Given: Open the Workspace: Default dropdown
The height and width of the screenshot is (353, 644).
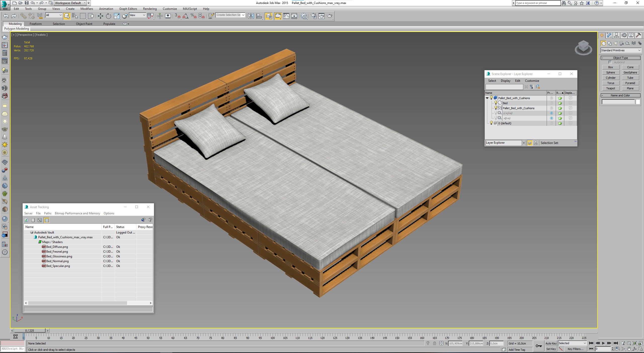Looking at the screenshot, I should (70, 3).
